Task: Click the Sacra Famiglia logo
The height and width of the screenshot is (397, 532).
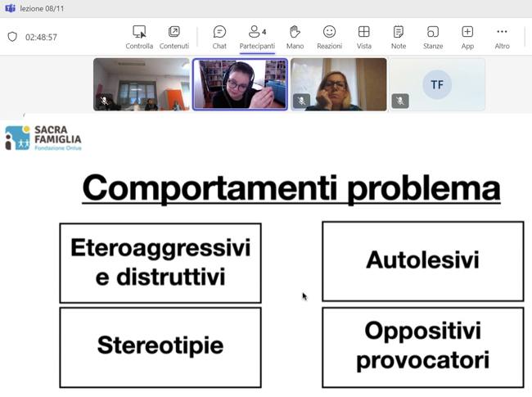Action: [43, 138]
